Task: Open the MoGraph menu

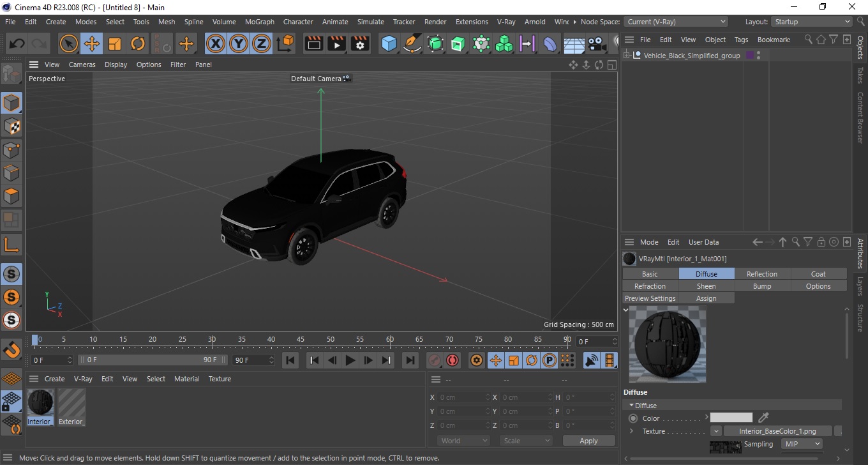Action: [260, 22]
